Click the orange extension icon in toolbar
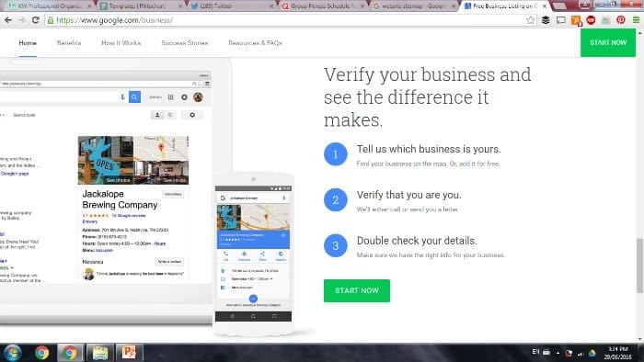This screenshot has width=644, height=362. [x=576, y=20]
